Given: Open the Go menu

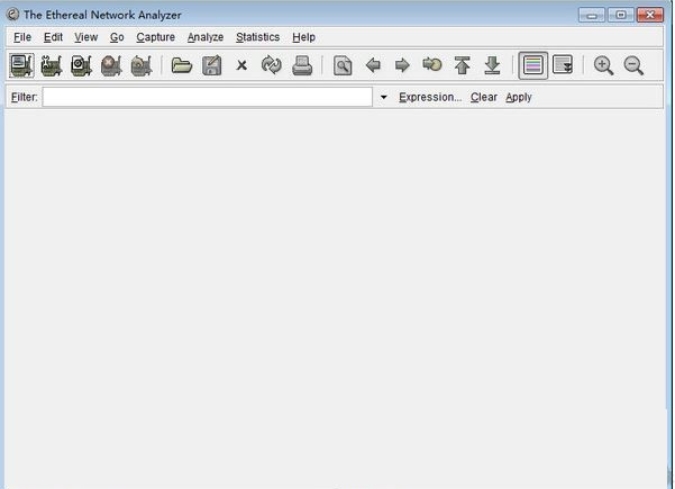Looking at the screenshot, I should point(117,37).
